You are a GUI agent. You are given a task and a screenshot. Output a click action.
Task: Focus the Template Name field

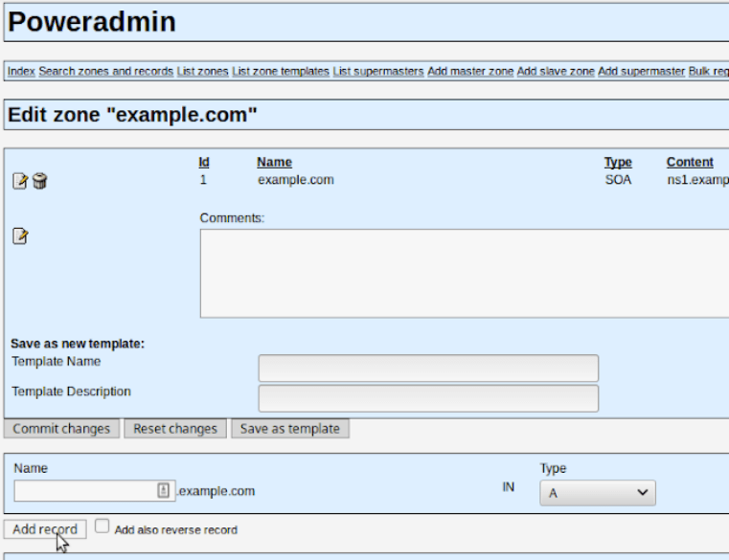(428, 368)
